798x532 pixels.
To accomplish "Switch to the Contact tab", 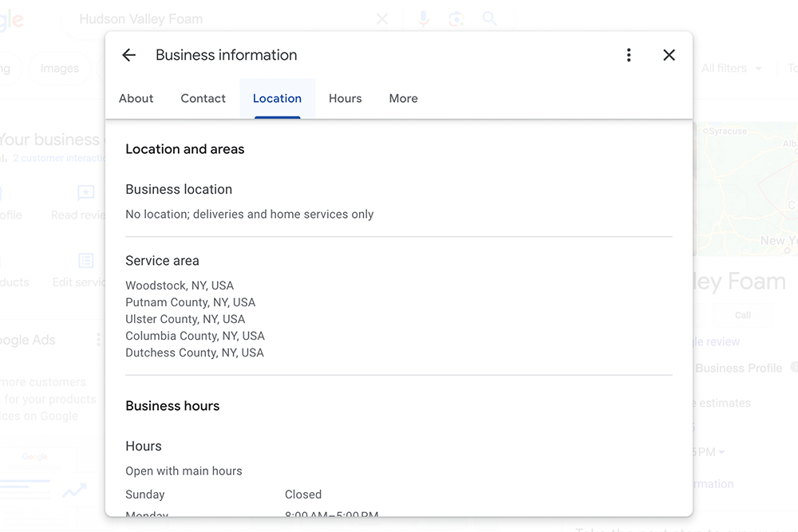I will [x=203, y=98].
